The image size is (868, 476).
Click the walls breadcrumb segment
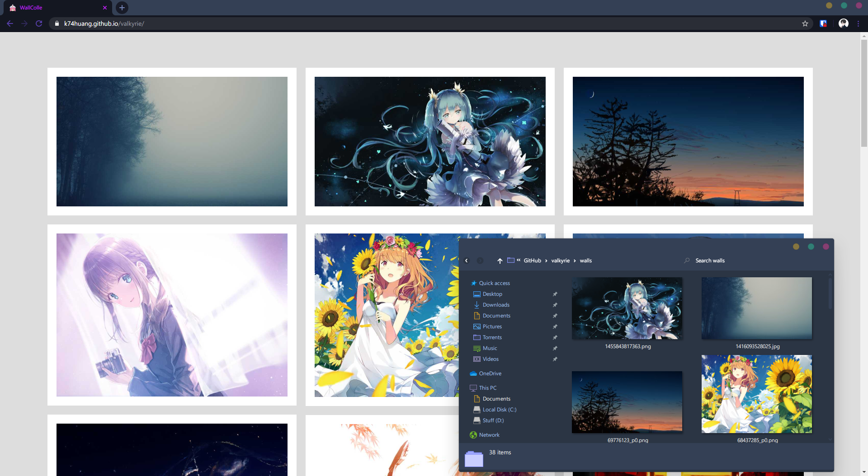[x=586, y=261]
